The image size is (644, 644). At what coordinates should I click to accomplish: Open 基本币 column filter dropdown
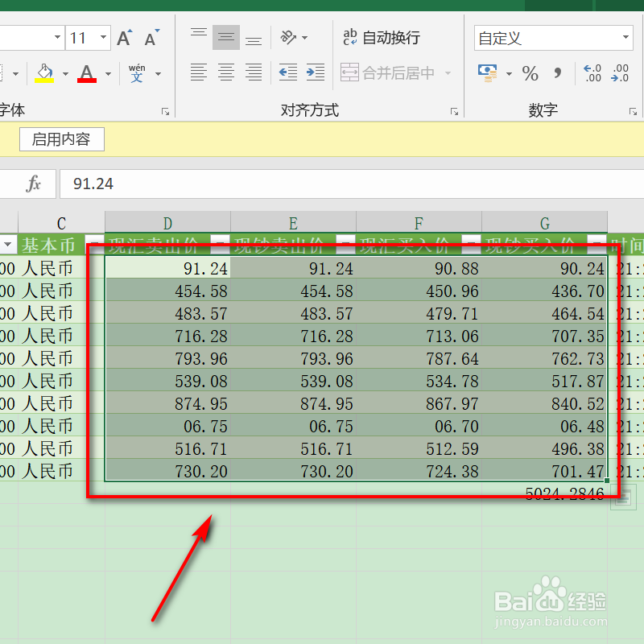pos(93,244)
